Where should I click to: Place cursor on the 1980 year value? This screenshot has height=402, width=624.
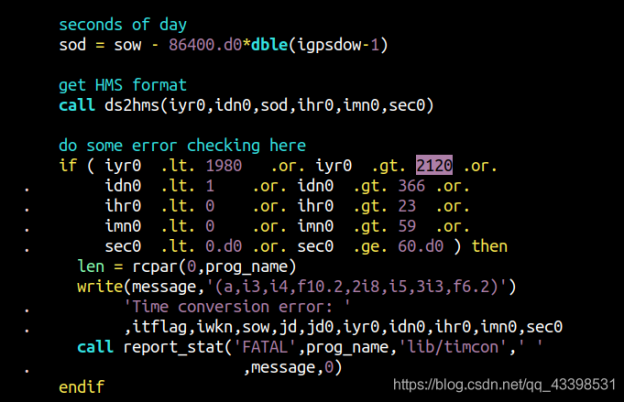click(x=222, y=165)
